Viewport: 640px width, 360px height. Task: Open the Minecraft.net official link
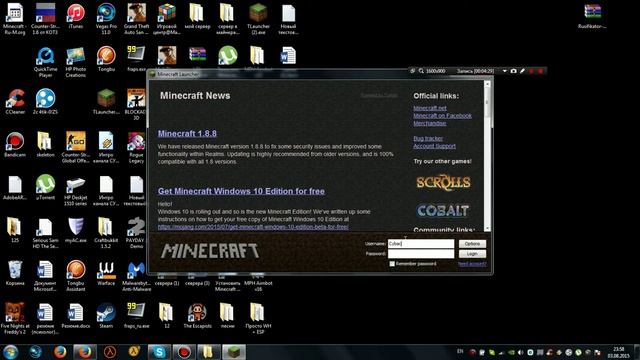pyautogui.click(x=430, y=108)
